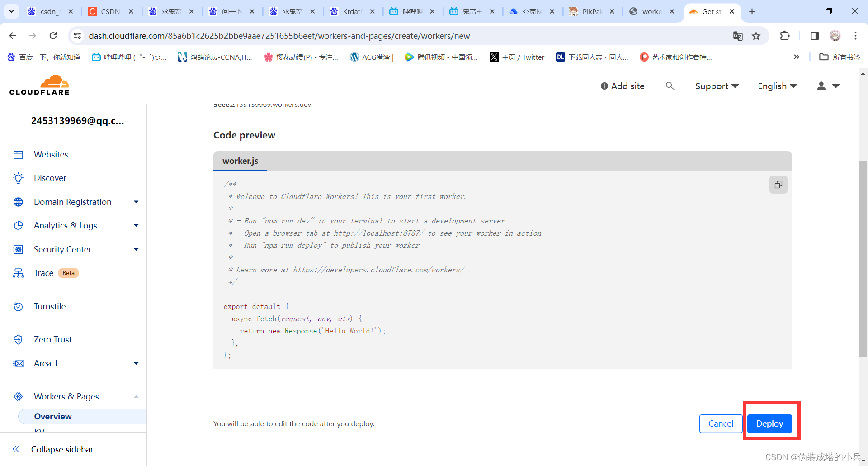Open the 所有书签 bookmarks folder
The width and height of the screenshot is (868, 466).
click(x=840, y=57)
